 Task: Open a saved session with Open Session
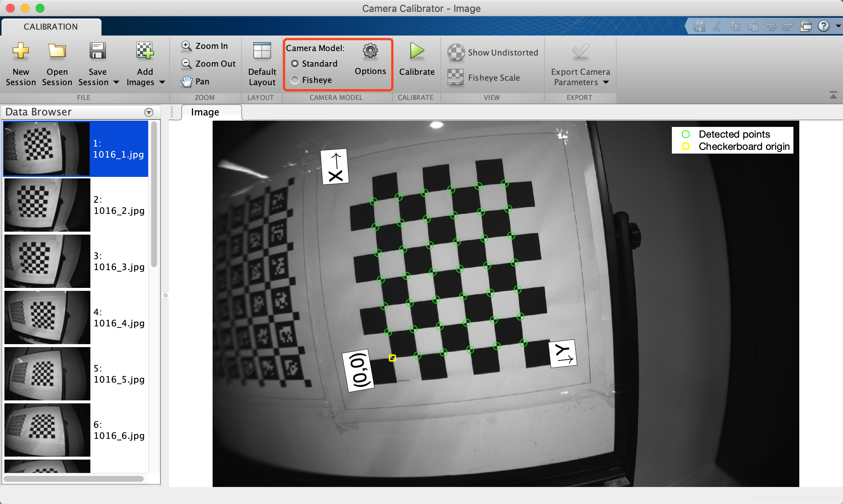click(57, 51)
